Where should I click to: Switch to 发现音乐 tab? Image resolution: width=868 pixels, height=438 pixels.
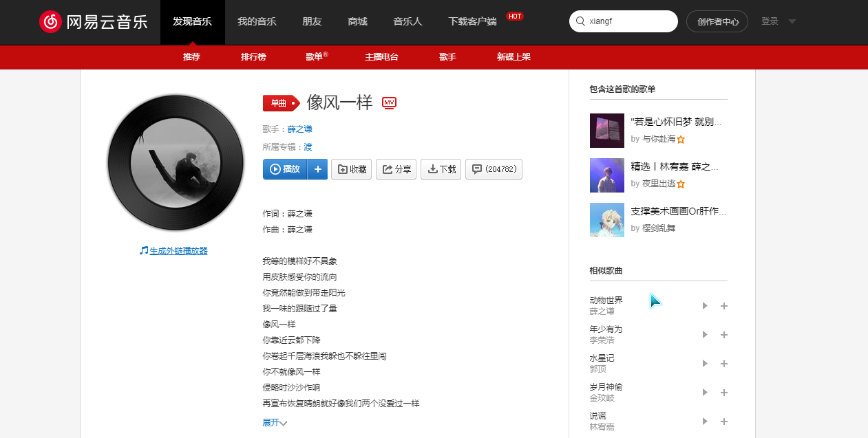[x=193, y=22]
